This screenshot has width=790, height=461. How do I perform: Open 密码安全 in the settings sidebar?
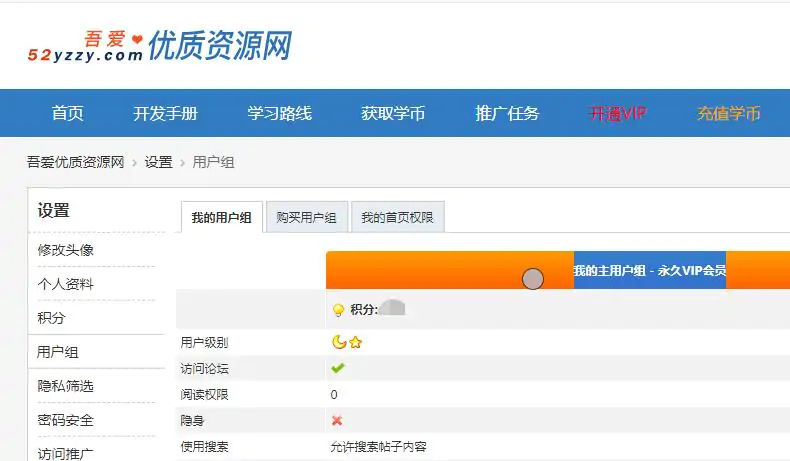coord(65,420)
